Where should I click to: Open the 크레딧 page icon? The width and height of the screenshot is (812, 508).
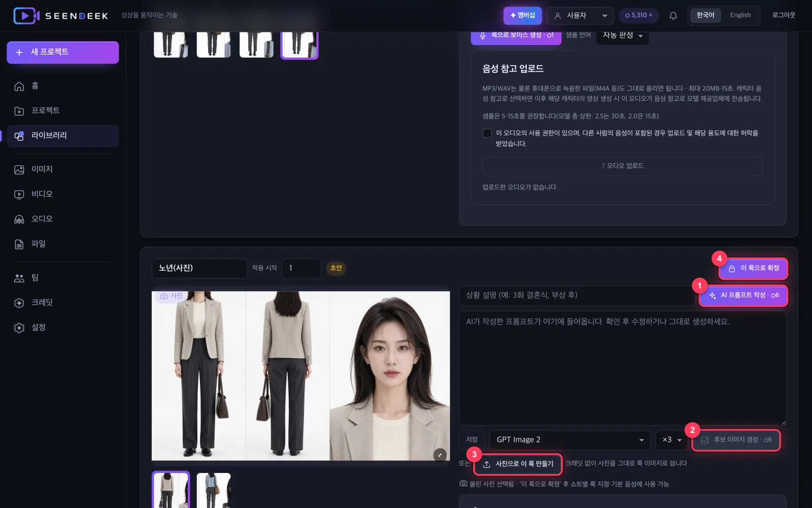19,303
